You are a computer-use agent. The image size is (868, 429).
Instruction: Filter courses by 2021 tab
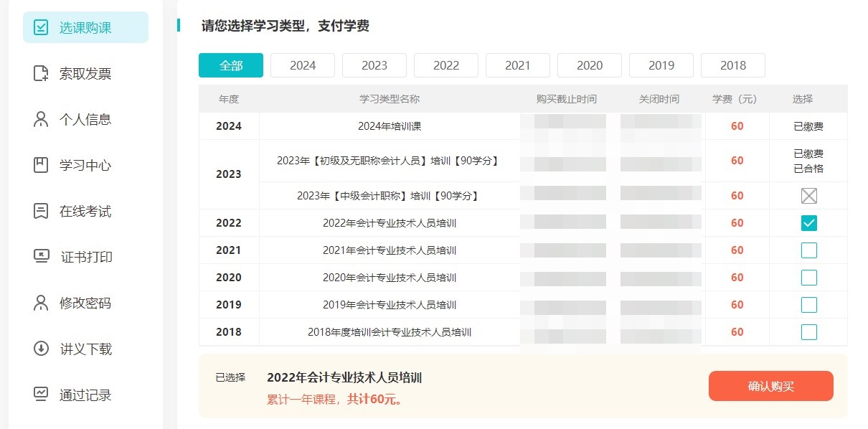click(518, 65)
